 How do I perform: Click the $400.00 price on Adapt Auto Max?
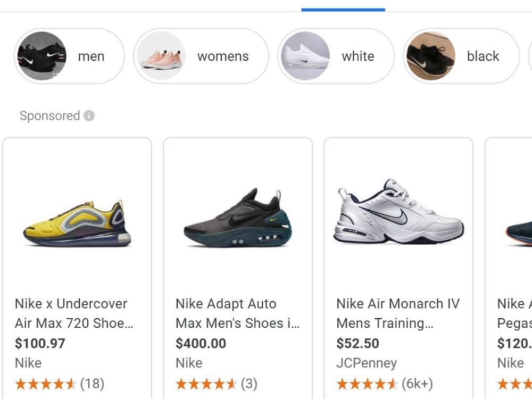tap(201, 343)
